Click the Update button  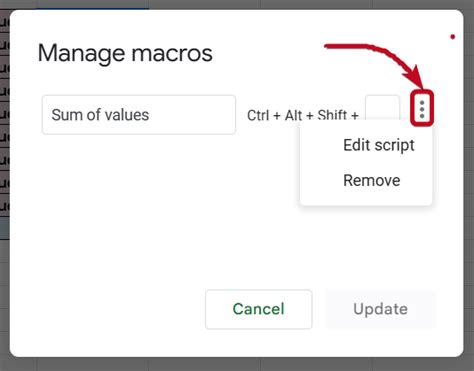pos(381,309)
